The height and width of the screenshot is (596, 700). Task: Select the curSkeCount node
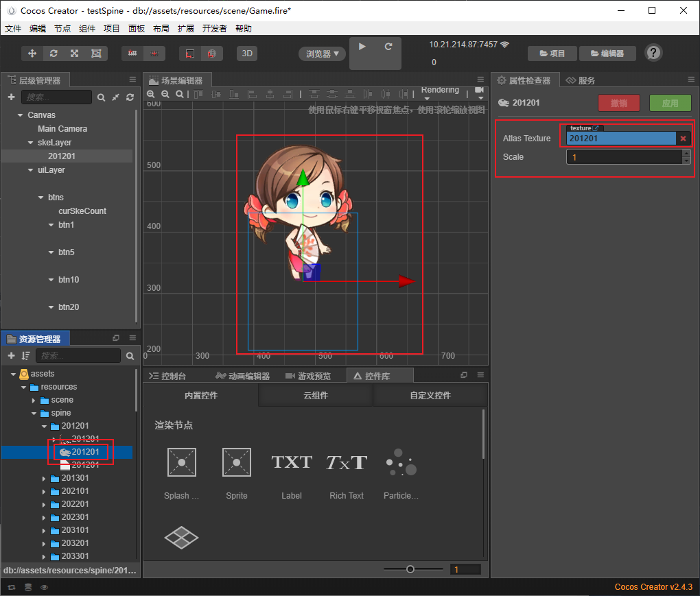[82, 211]
